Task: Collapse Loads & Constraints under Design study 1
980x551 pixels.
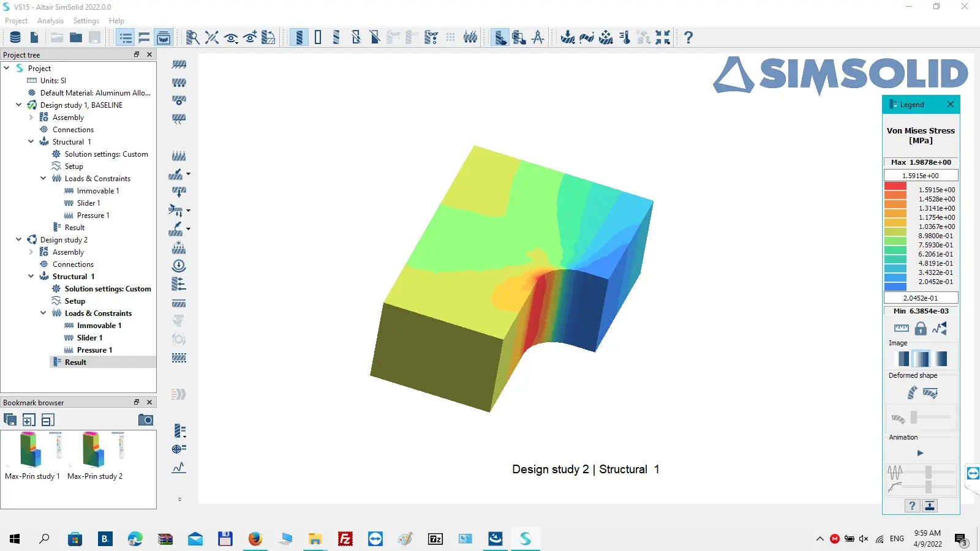Action: coord(43,178)
